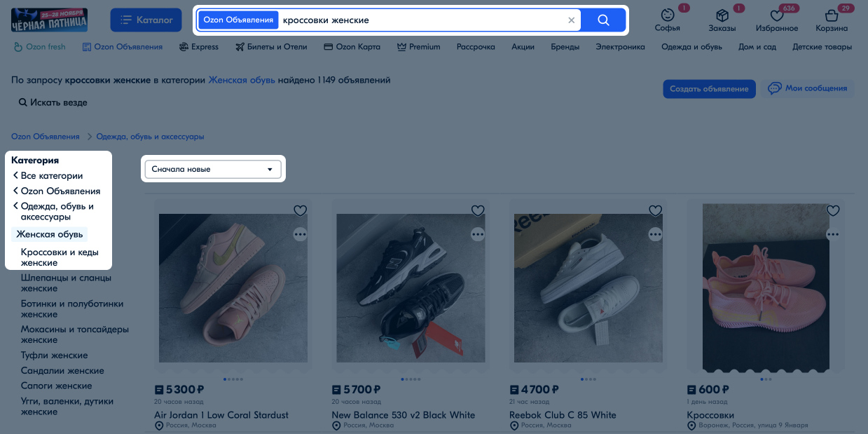Open the Избранное favorites icon
868x434 pixels.
point(777,20)
